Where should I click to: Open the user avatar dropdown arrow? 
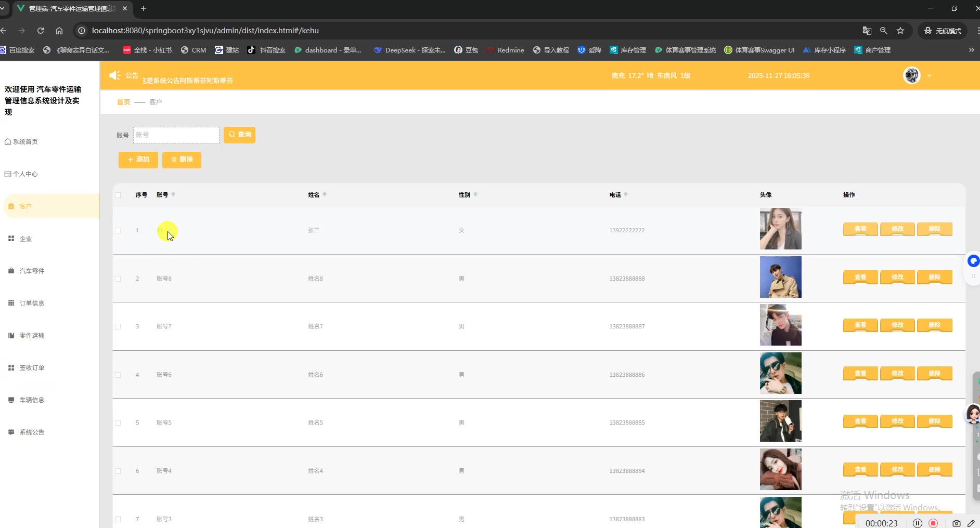(929, 76)
